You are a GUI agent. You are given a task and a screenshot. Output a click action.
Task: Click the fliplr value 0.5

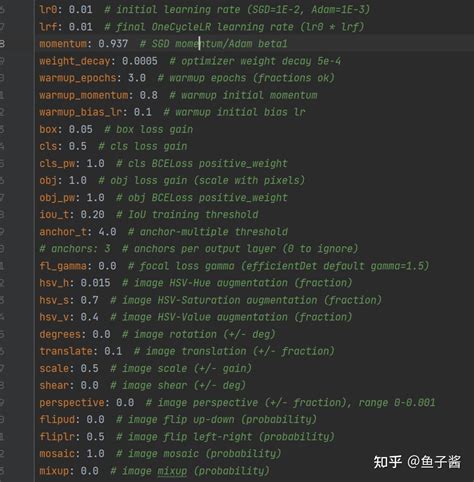click(95, 437)
